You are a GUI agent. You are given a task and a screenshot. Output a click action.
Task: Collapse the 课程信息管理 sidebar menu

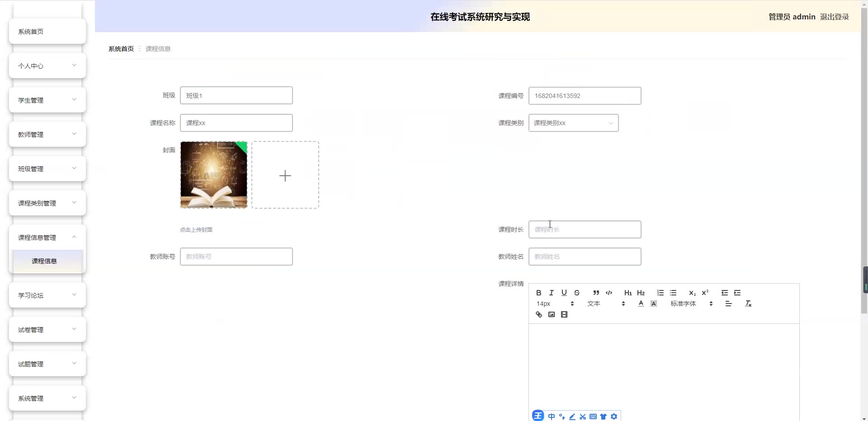pyautogui.click(x=47, y=238)
